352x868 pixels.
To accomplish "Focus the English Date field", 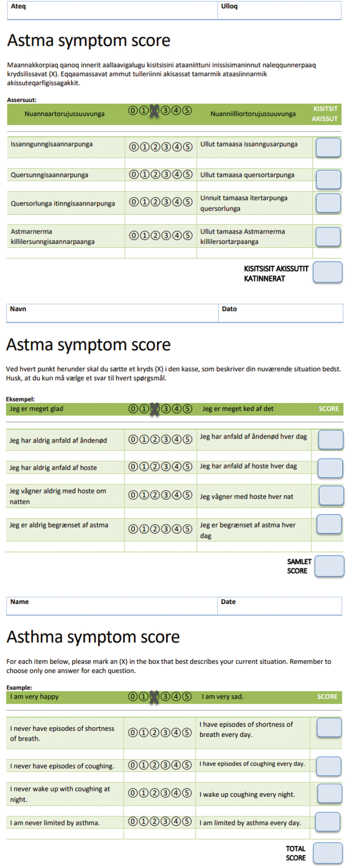I will tap(279, 606).
